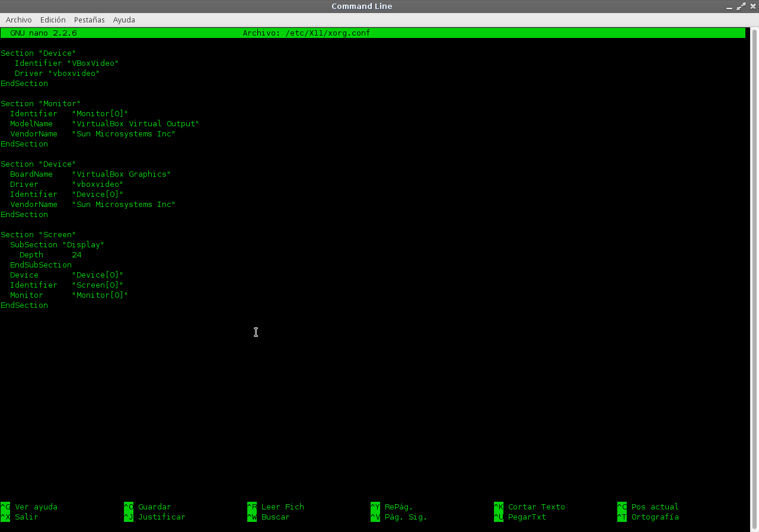Click the ModelName "VirtualBox Virtual Output" line
Screen dimensions: 759x532
(x=105, y=123)
